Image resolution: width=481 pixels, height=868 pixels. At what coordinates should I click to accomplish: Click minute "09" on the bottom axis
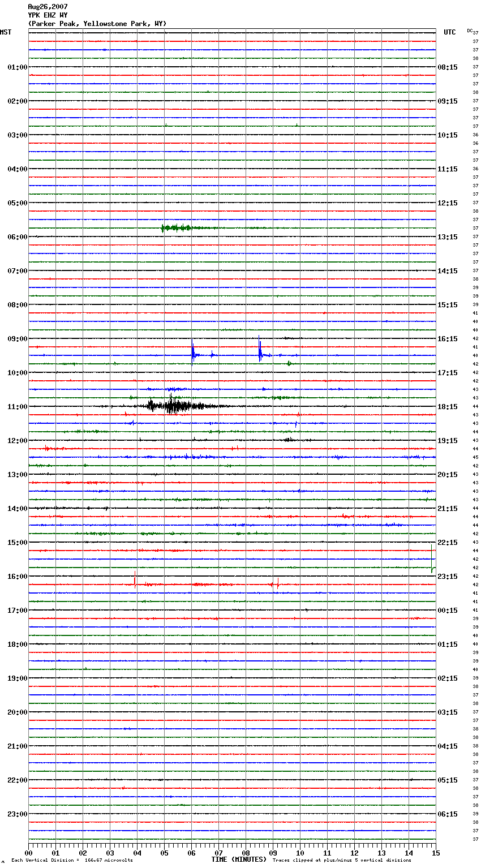(x=273, y=853)
